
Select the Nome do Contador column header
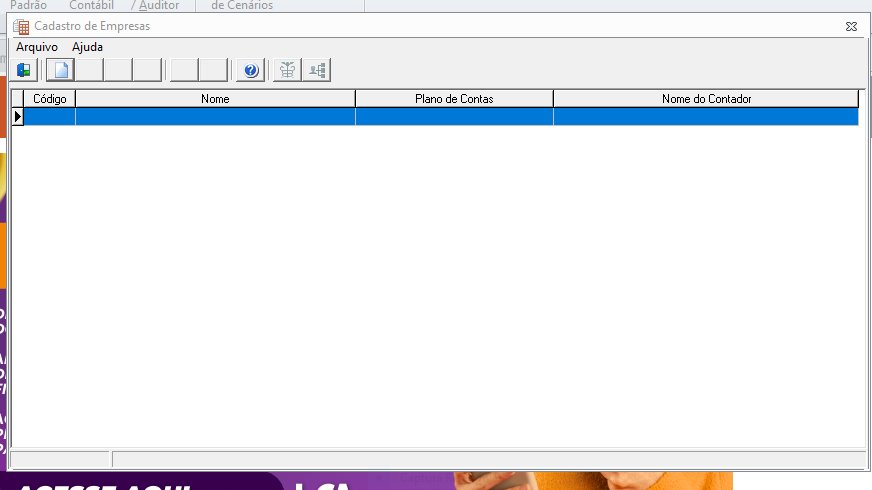click(706, 99)
